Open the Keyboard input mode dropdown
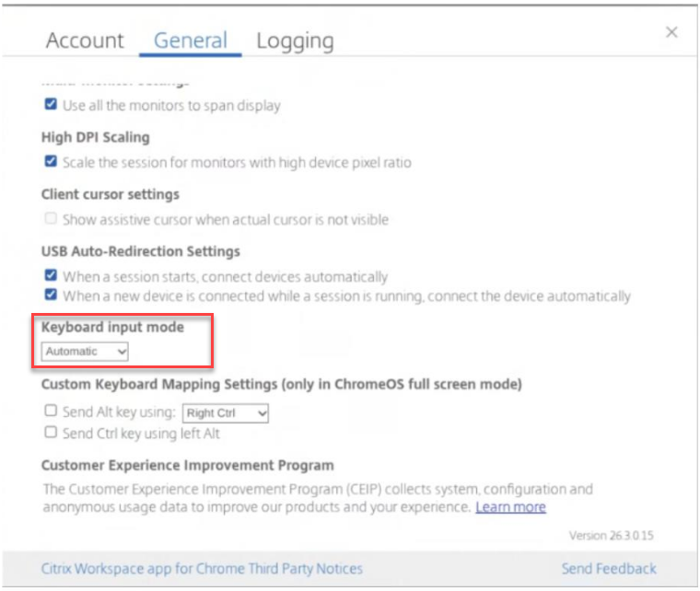 [x=85, y=352]
